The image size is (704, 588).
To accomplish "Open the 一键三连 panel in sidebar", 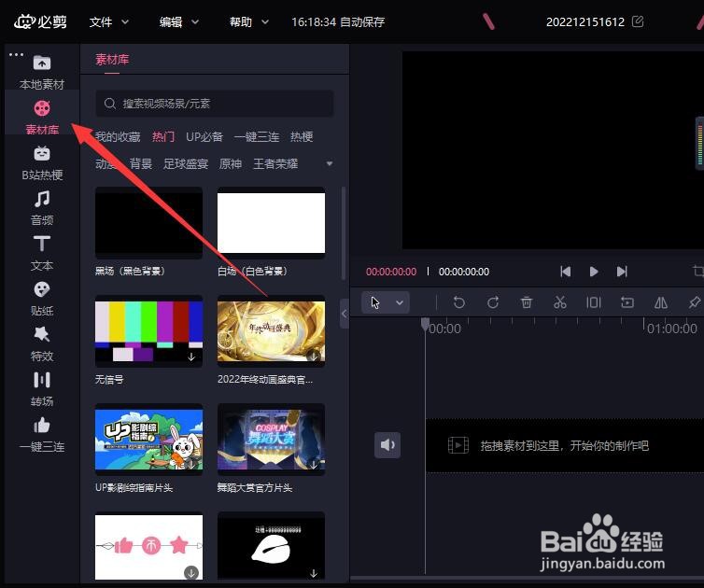I will click(42, 435).
